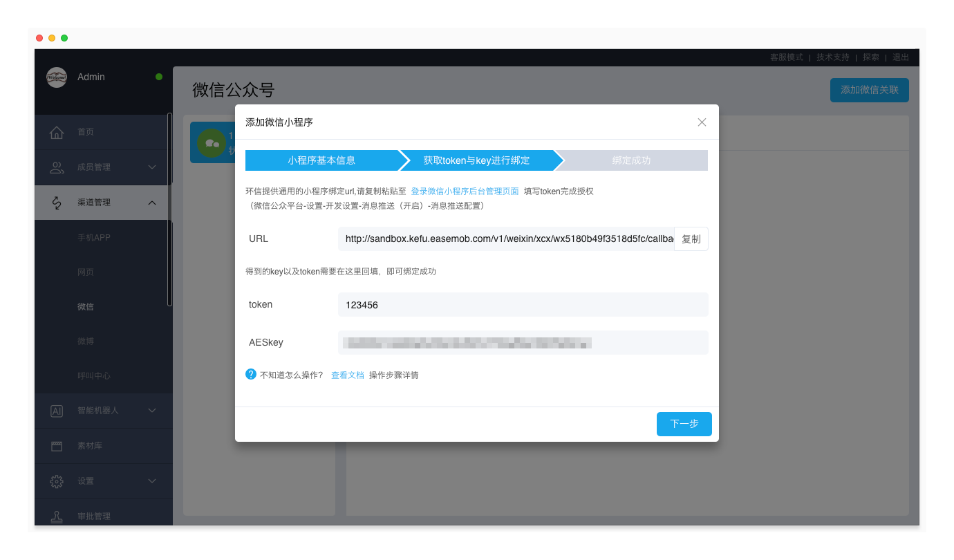Click the home icon in the sidebar
This screenshot has height=560, width=954.
coord(57,132)
